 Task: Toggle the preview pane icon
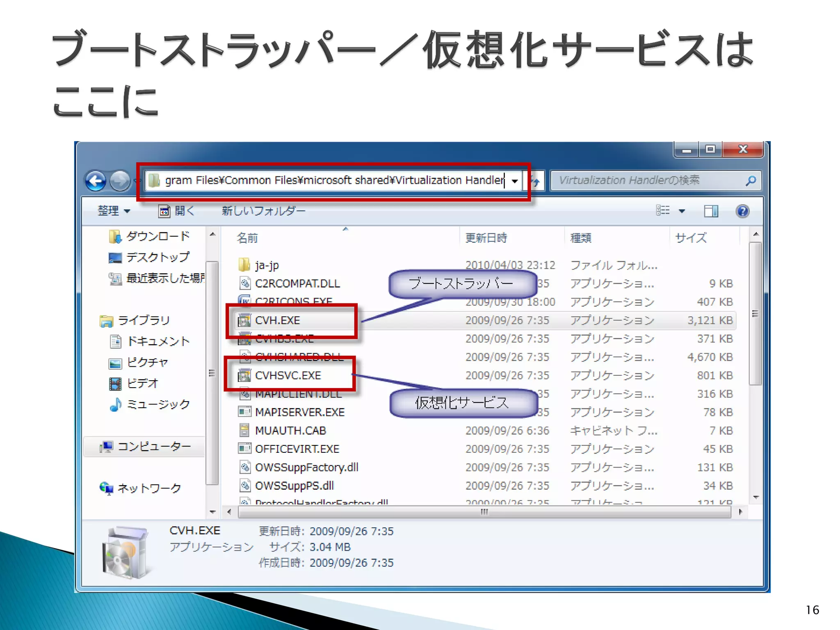click(x=711, y=211)
